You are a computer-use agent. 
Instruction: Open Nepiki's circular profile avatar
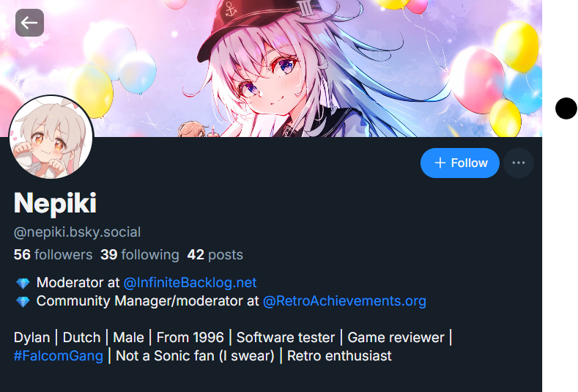[51, 138]
